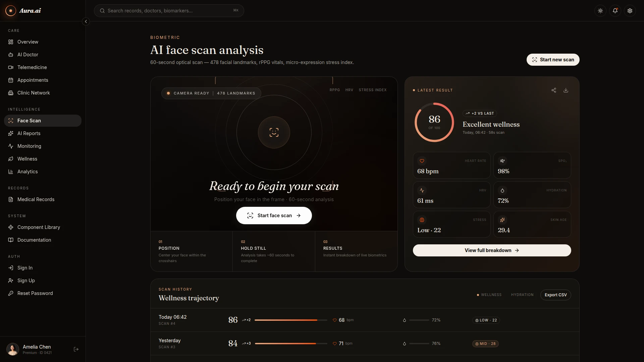Click heart icon on Heart Rate card
The width and height of the screenshot is (644, 362).
pyautogui.click(x=422, y=161)
